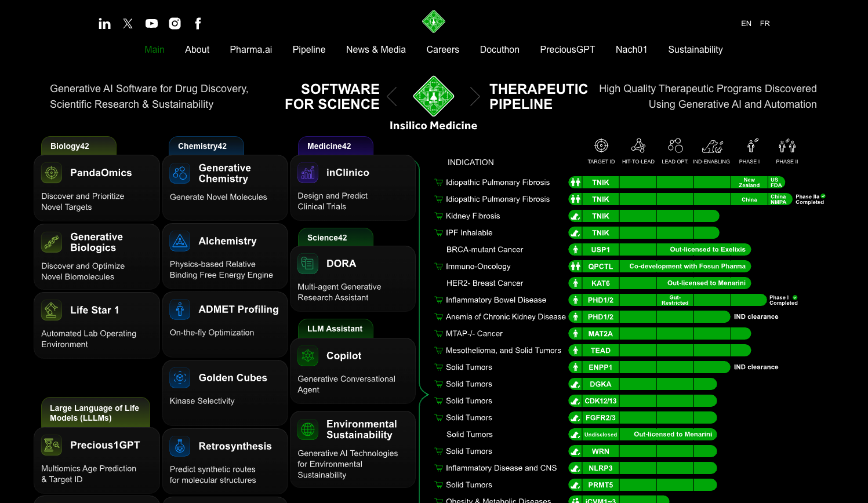Open the Instagram social icon

175,24
